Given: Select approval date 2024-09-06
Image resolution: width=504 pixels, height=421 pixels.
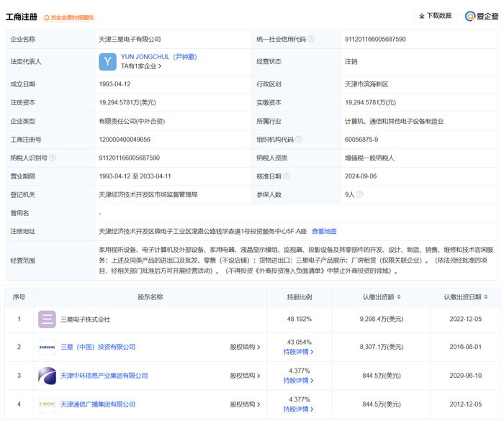Looking at the screenshot, I should click(361, 176).
